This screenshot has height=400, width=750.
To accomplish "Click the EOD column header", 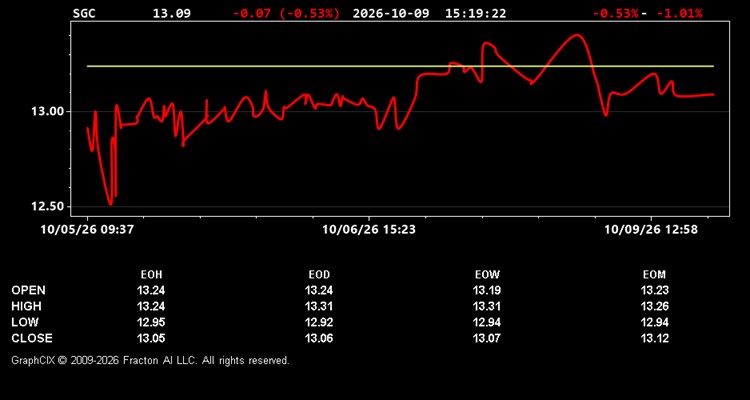I will click(319, 275).
